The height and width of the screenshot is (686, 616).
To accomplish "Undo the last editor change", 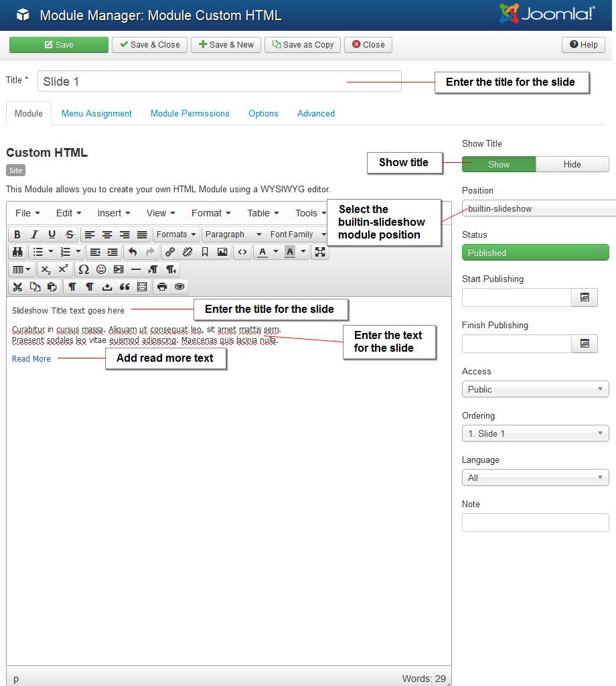I will 133,252.
